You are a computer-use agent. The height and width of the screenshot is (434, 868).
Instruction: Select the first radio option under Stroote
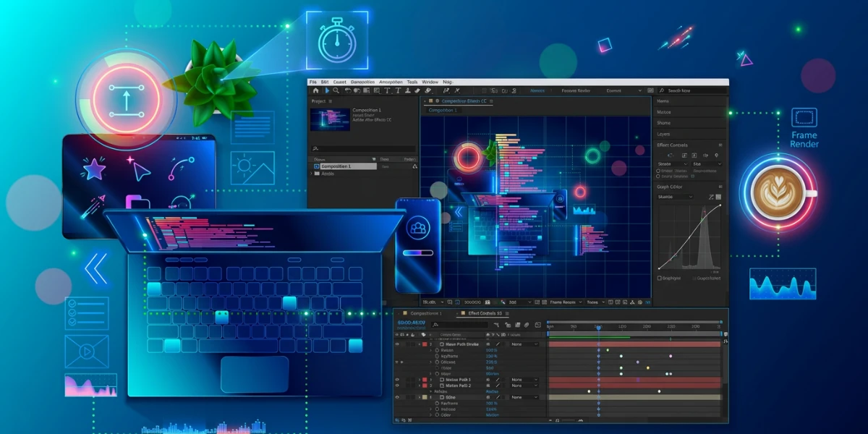658,171
